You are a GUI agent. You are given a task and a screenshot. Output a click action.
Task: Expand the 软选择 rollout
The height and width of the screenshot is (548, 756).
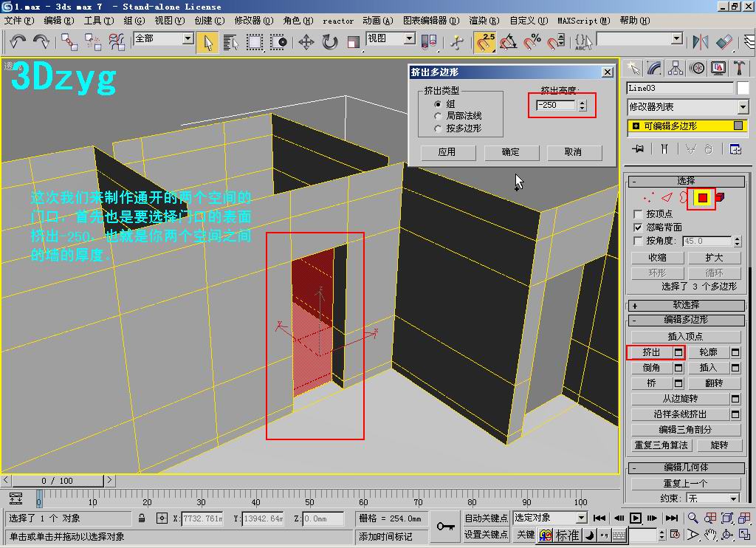[x=687, y=305]
